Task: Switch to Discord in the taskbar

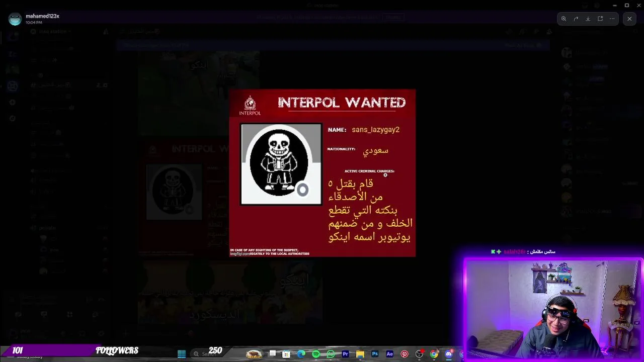Action: point(449,354)
